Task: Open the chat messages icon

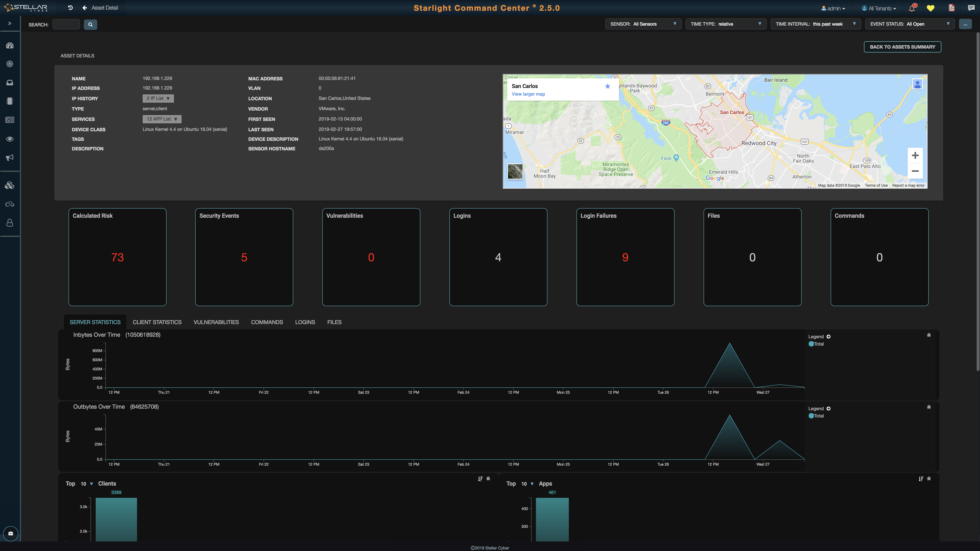Action: [971, 8]
